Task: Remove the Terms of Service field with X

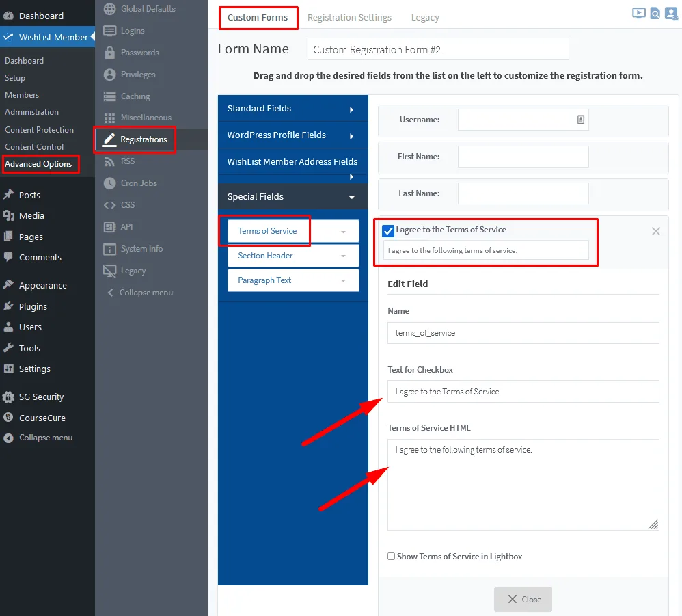Action: point(656,232)
